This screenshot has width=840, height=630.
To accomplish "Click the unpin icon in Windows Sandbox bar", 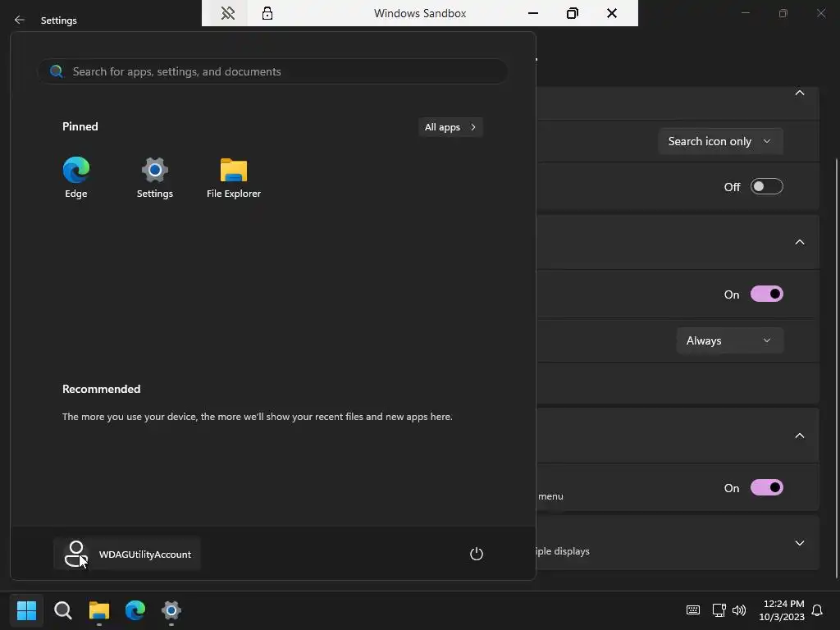I will pos(228,13).
